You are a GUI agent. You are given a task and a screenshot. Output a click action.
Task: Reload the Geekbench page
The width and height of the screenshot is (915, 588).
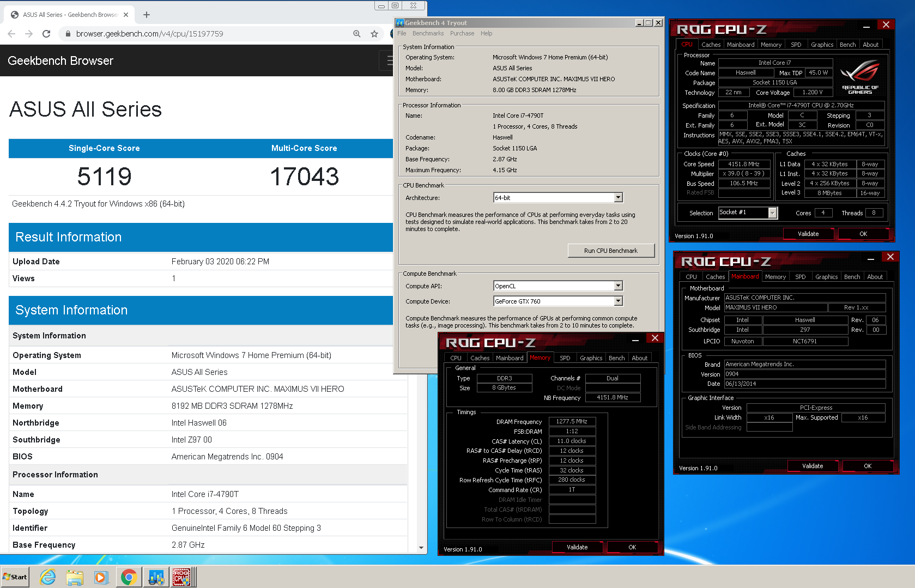tap(46, 34)
